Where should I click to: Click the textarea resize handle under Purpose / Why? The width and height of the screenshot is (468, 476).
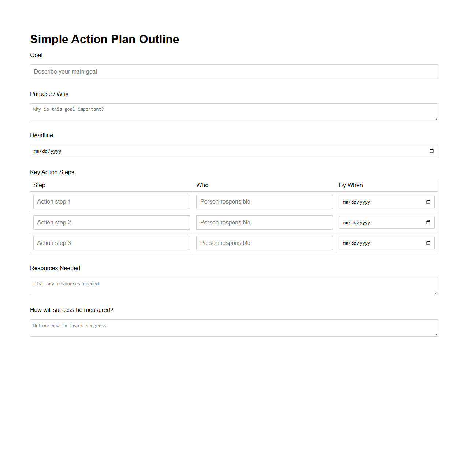436,119
